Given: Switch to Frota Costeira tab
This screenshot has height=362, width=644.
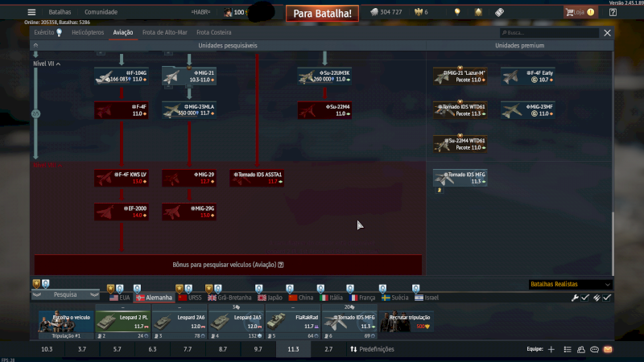Looking at the screenshot, I should [x=213, y=33].
